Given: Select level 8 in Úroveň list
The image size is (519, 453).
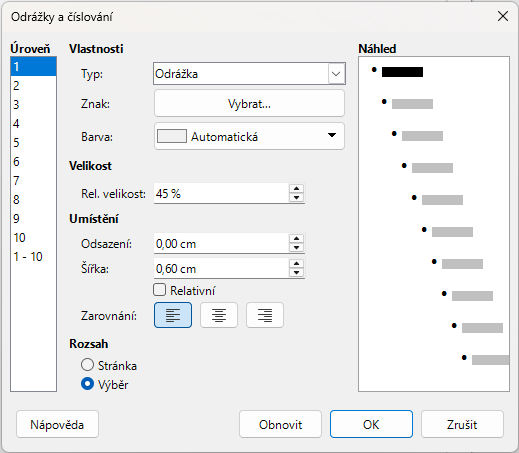Looking at the screenshot, I should (33, 200).
